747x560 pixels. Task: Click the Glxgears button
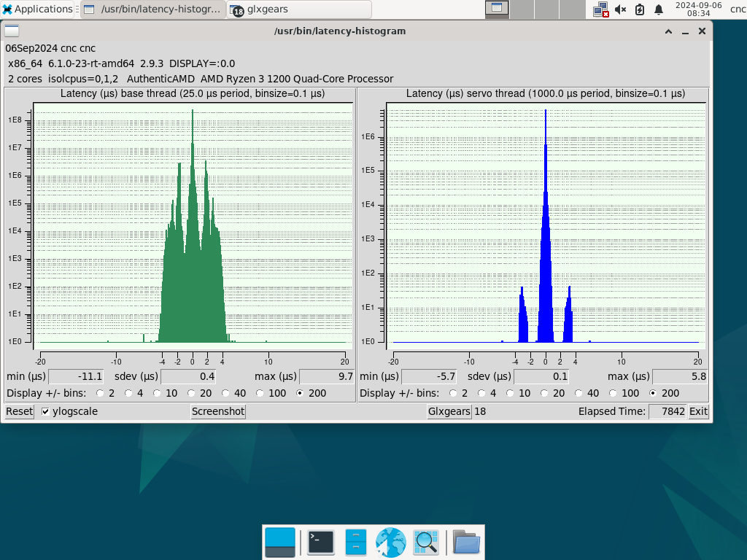pos(449,411)
